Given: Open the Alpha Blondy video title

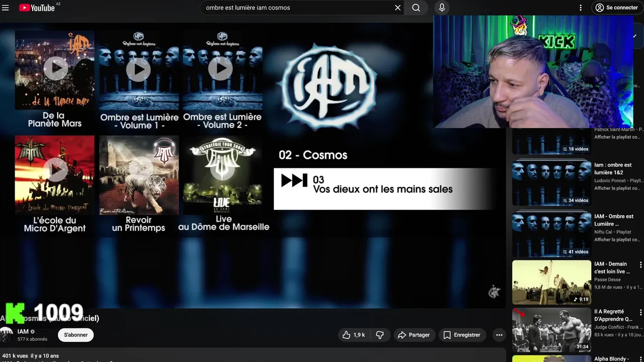Looking at the screenshot, I should (612, 359).
